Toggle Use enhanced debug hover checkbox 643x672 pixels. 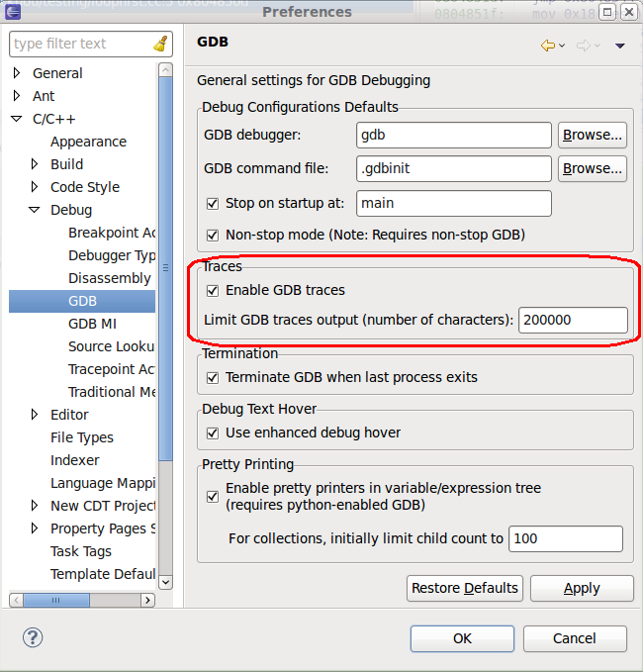[x=213, y=432]
